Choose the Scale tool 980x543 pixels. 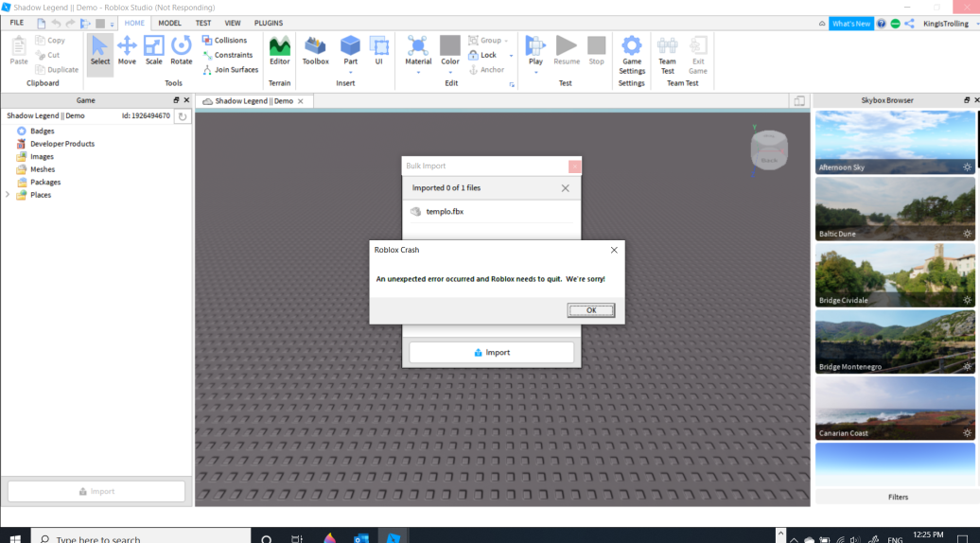pos(154,51)
